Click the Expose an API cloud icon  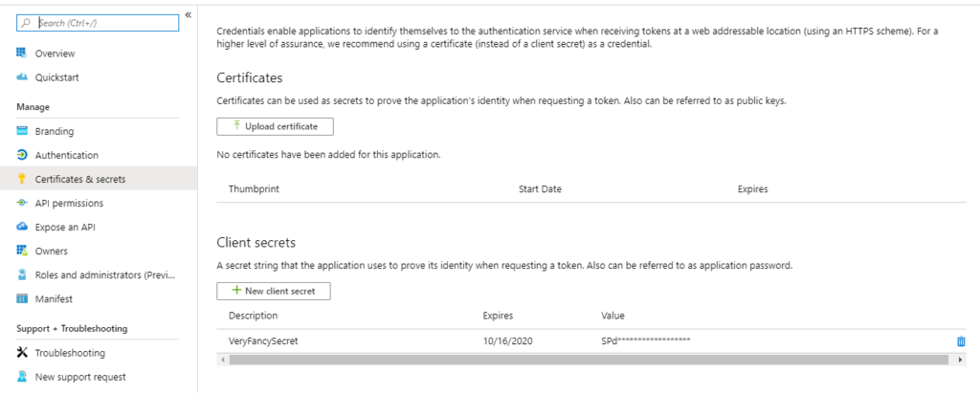(22, 227)
